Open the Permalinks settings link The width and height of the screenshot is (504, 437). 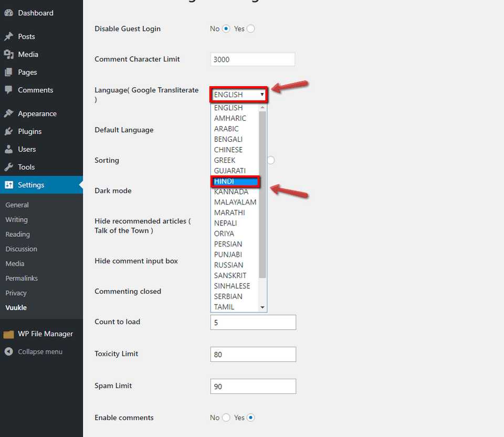point(20,278)
